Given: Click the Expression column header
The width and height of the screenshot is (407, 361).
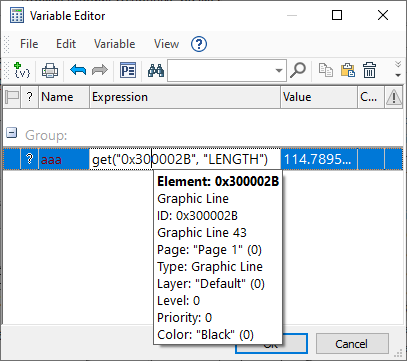Looking at the screenshot, I should (x=185, y=97).
